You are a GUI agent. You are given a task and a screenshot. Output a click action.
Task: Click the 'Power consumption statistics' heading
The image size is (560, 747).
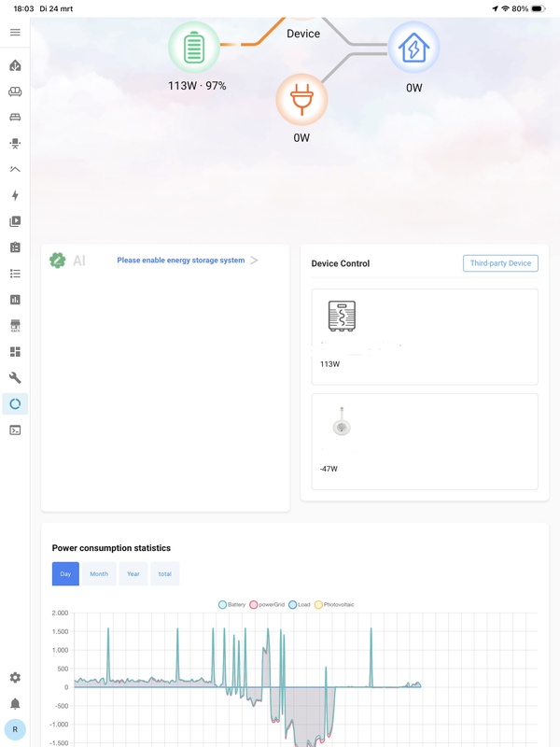coord(111,548)
